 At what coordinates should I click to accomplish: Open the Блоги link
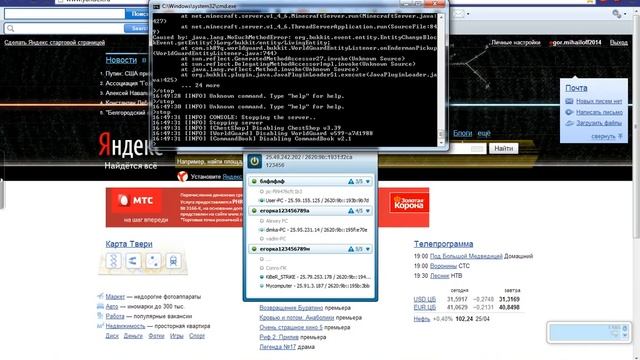point(462,133)
